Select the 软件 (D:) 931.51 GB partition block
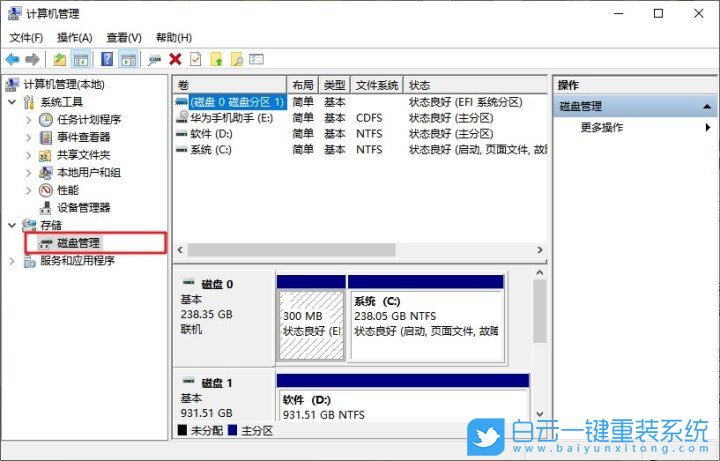Image resolution: width=720 pixels, height=461 pixels. (x=403, y=397)
